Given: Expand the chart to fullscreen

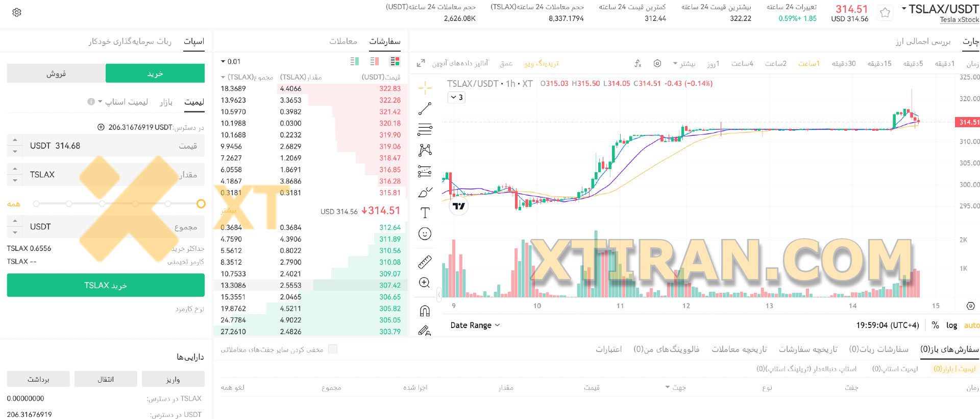Looking at the screenshot, I should (421, 63).
